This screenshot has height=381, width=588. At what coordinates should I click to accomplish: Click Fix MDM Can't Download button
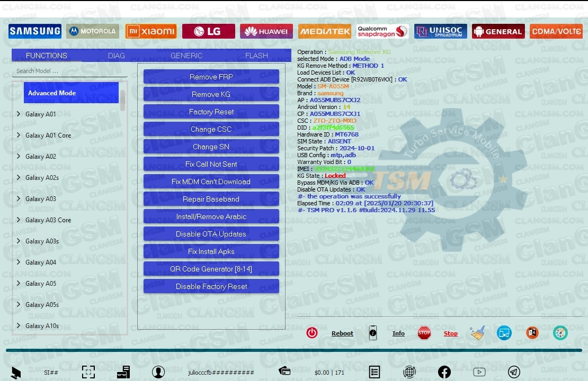click(x=211, y=182)
